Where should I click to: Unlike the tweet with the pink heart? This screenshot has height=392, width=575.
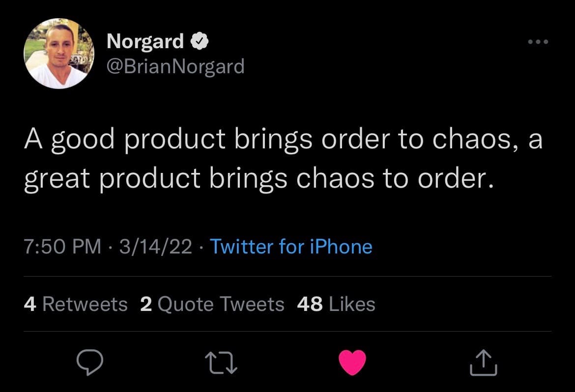[x=353, y=364]
